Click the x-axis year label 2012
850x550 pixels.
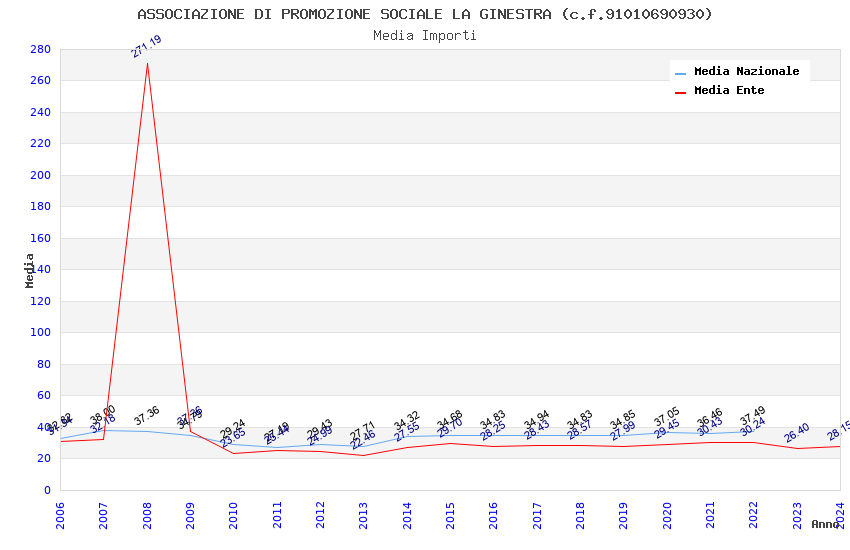pyautogui.click(x=320, y=515)
